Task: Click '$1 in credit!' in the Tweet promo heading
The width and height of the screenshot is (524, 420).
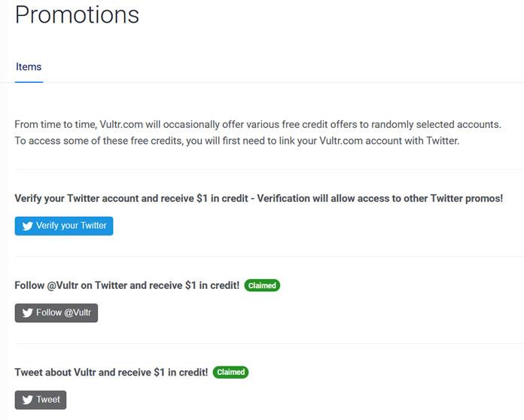Action: tap(181, 373)
